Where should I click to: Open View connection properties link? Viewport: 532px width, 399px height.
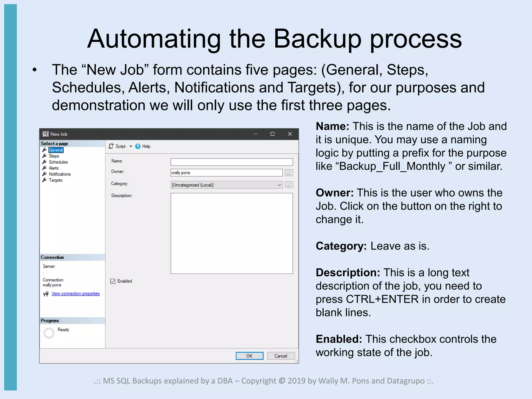click(x=76, y=294)
